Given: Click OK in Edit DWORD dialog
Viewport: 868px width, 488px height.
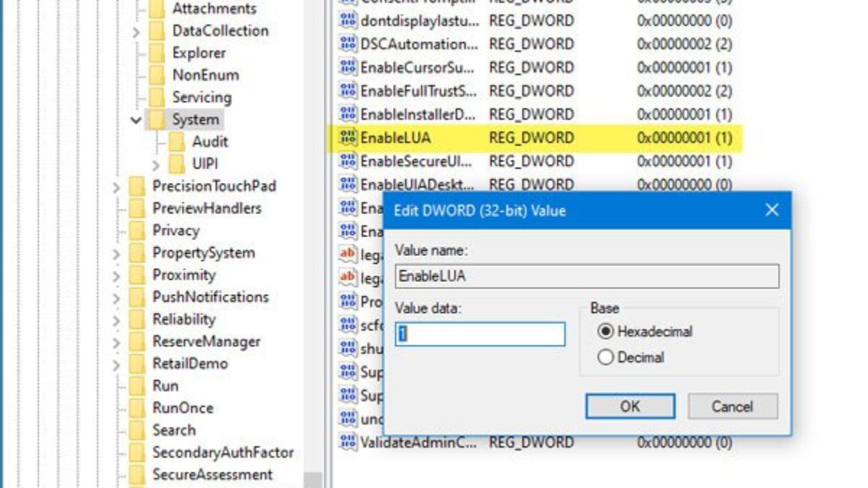Looking at the screenshot, I should click(x=630, y=406).
